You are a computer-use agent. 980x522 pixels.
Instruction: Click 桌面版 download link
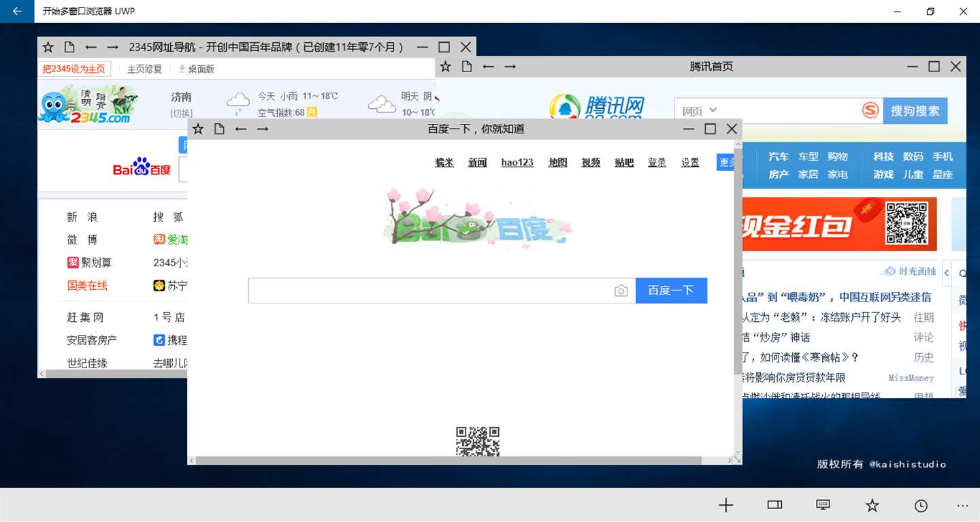point(196,69)
